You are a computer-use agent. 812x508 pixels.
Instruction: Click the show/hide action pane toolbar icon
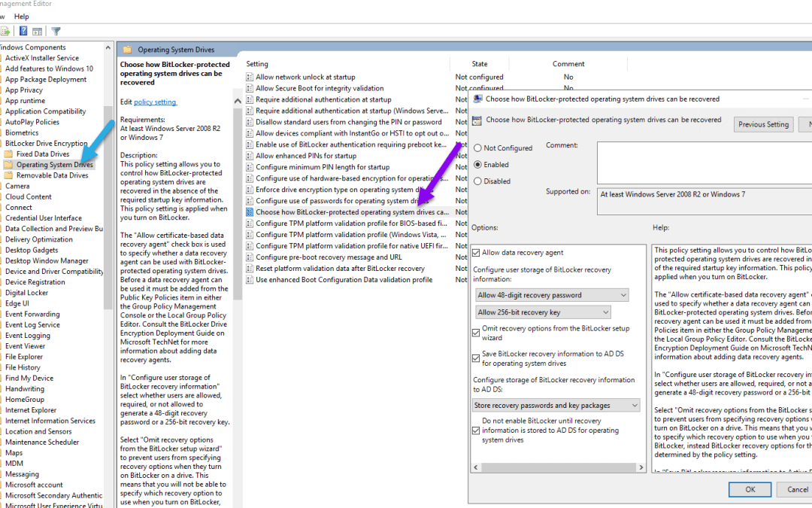click(x=38, y=32)
